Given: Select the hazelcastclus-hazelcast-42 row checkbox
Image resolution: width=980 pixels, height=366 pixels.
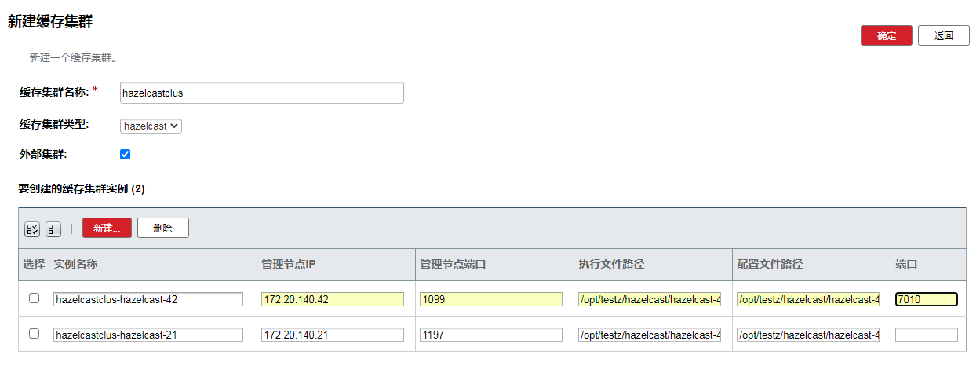Looking at the screenshot, I should (34, 298).
